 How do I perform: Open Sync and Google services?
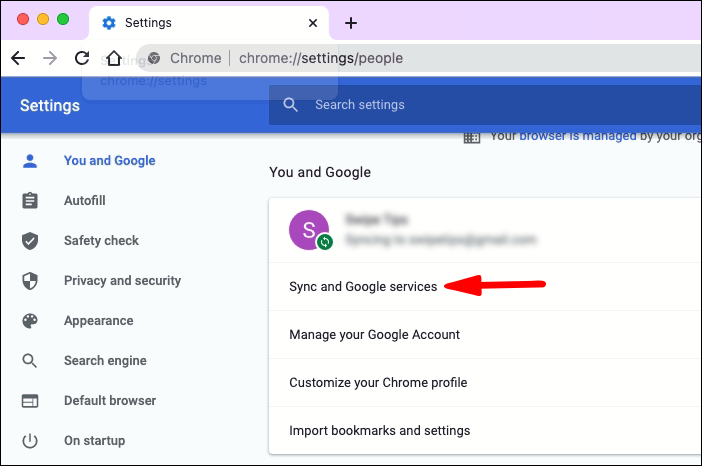pyautogui.click(x=485, y=286)
